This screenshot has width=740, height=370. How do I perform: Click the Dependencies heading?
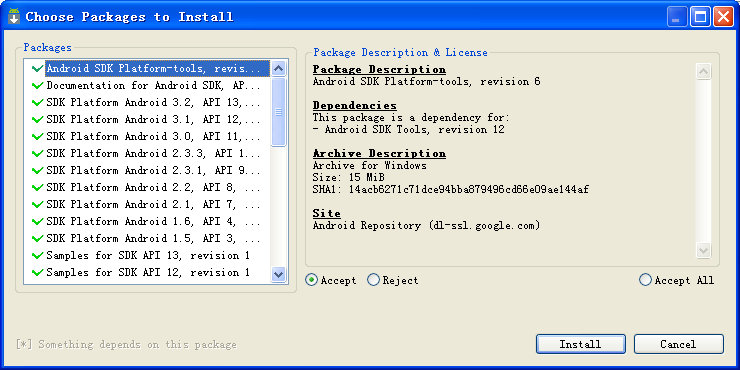tap(354, 105)
